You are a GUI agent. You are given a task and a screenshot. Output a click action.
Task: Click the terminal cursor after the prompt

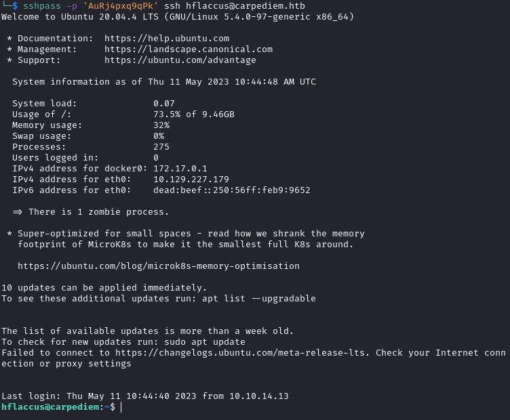[x=121, y=407]
